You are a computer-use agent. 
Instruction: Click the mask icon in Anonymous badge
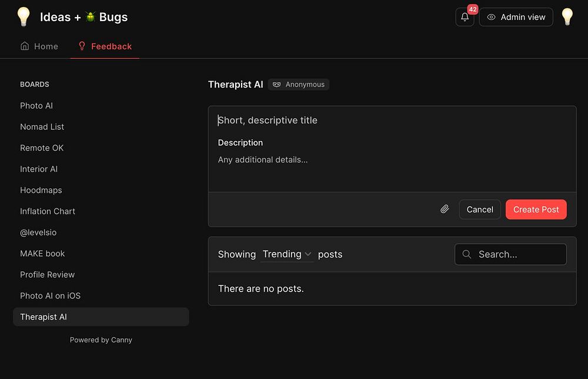tap(276, 85)
